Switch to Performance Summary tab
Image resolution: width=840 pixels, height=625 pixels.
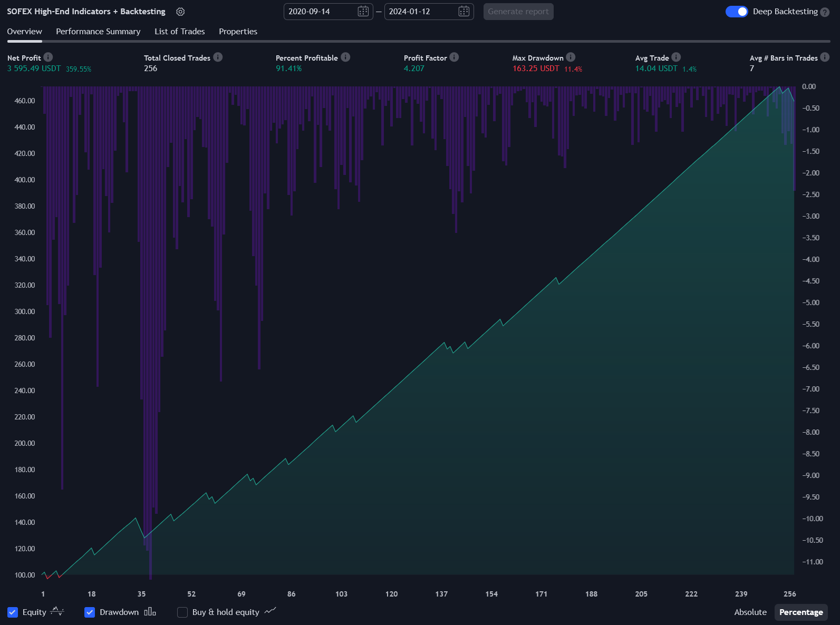pyautogui.click(x=98, y=32)
